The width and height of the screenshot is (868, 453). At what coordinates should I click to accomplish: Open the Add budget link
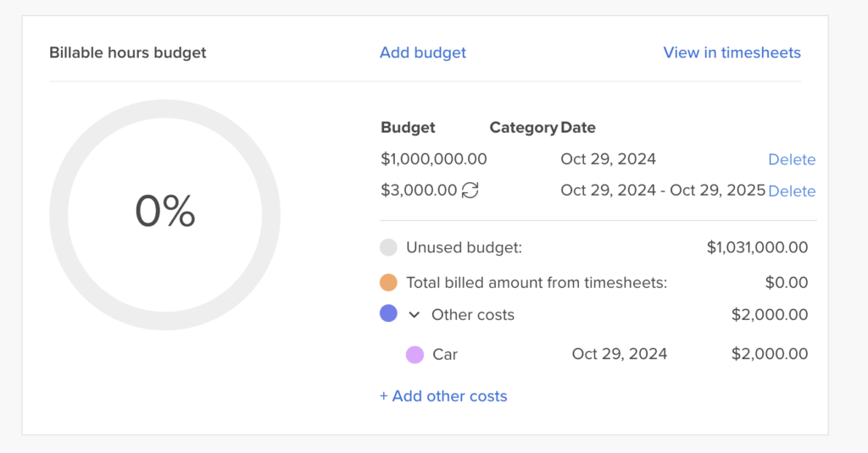[423, 52]
